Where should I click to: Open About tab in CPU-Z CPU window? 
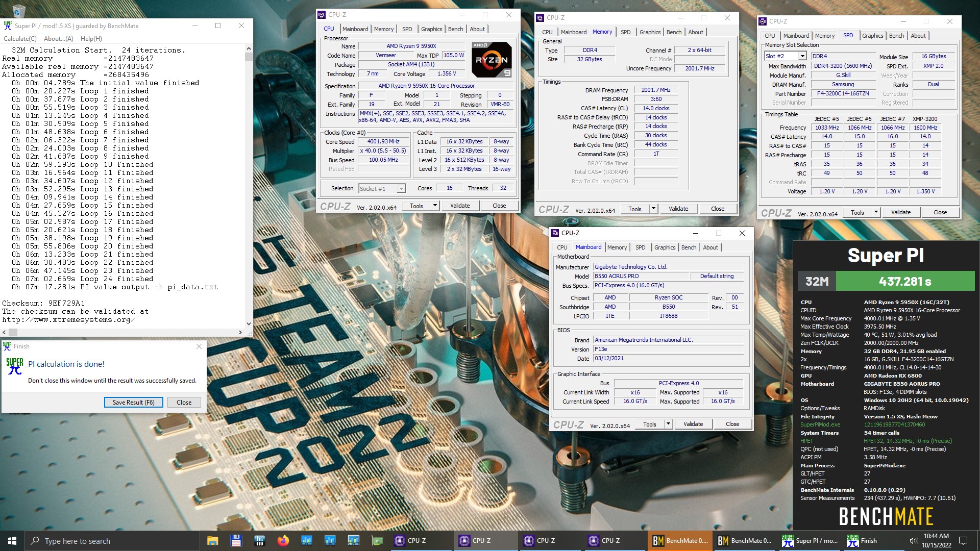pyautogui.click(x=477, y=29)
